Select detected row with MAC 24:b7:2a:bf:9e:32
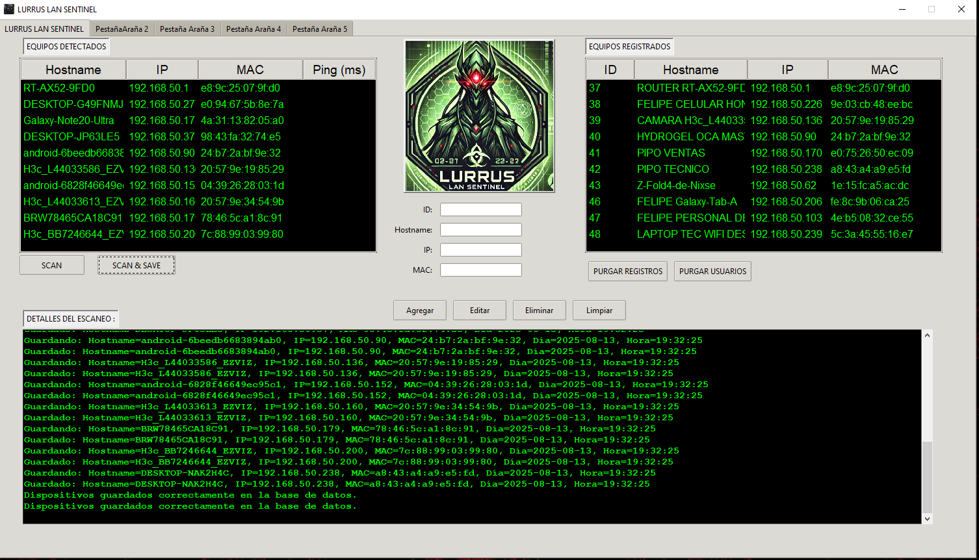979x560 pixels. [x=198, y=153]
